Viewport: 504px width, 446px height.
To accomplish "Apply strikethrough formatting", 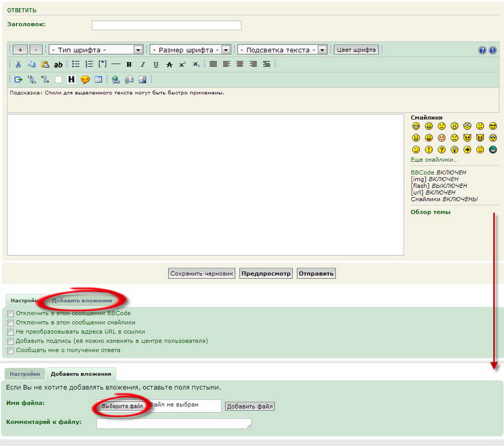I will (169, 65).
